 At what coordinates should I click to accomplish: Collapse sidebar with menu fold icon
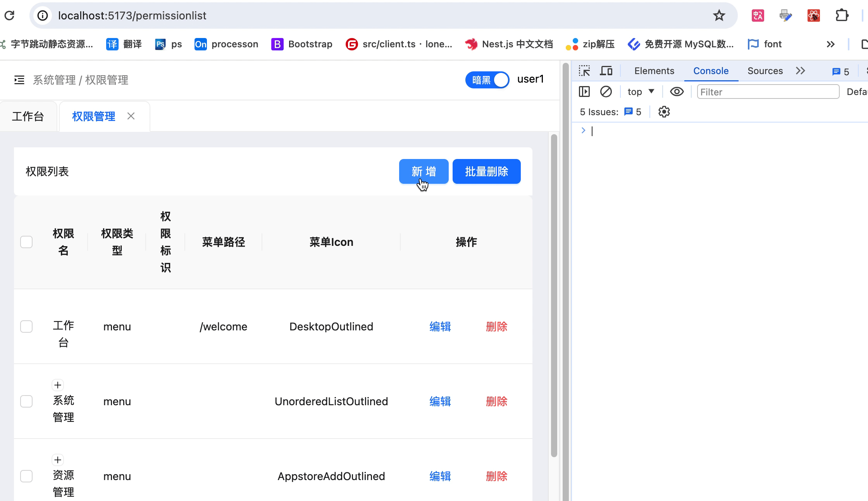[x=19, y=80]
